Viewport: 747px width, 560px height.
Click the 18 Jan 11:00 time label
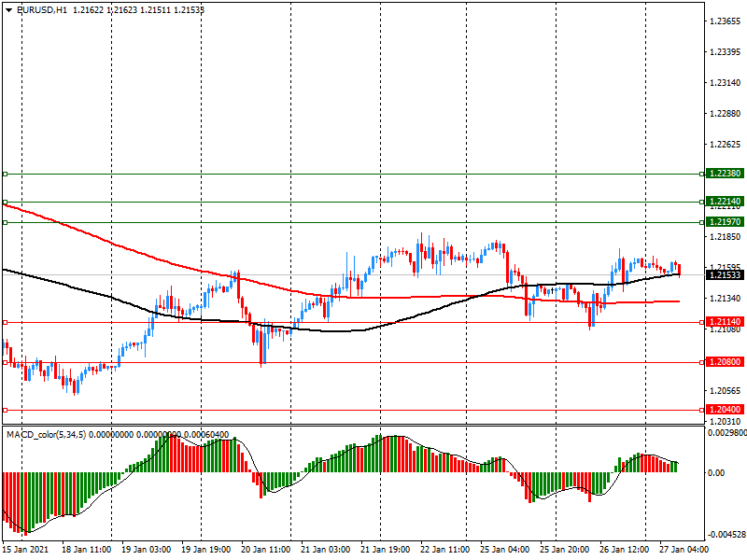tap(86, 550)
